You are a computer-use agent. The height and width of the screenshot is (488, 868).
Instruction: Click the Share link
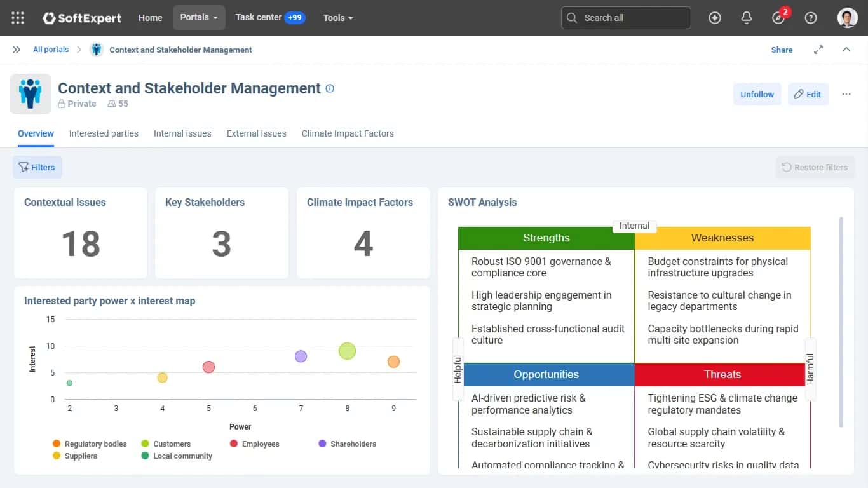[782, 50]
